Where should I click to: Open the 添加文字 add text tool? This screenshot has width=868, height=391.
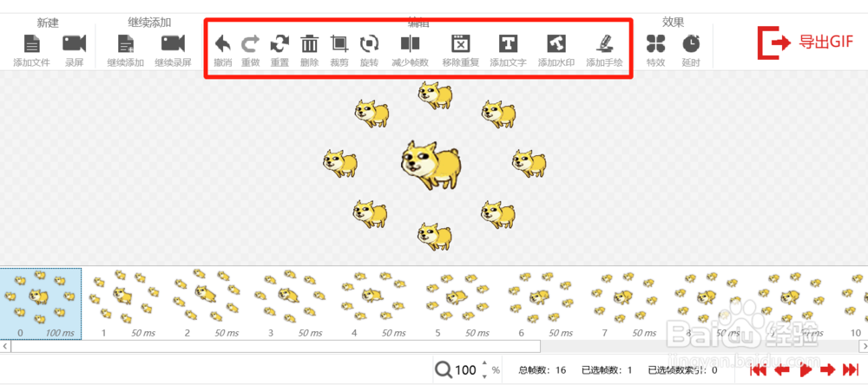(508, 43)
